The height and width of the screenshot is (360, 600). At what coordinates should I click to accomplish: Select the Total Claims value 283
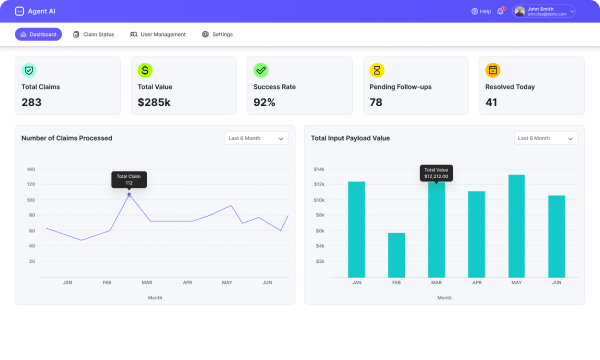(x=31, y=103)
